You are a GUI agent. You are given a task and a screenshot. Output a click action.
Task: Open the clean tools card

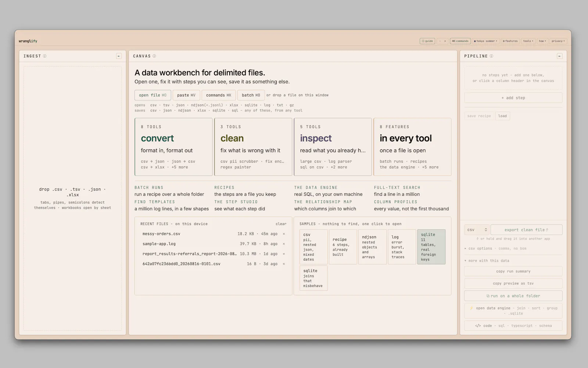coord(253,147)
